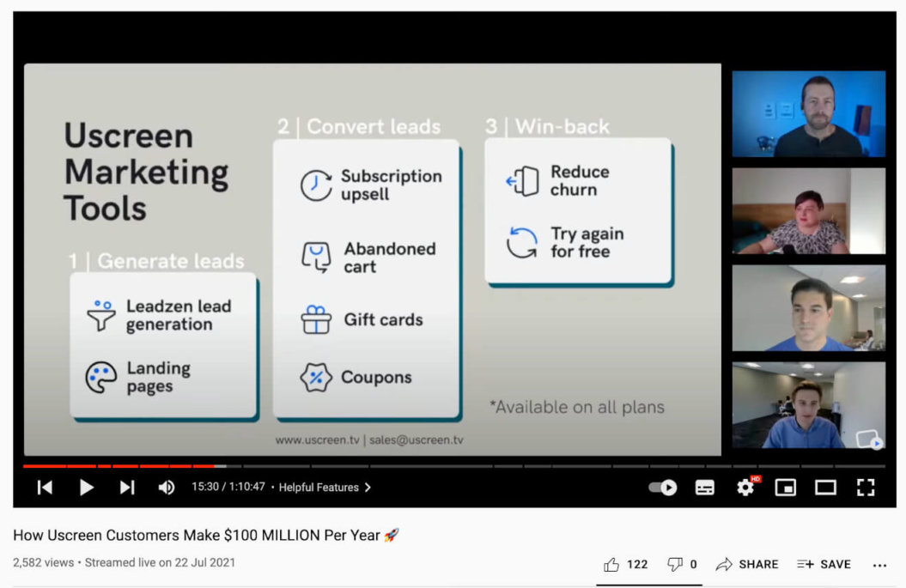The image size is (906, 588).
Task: Turn on subtitles/closed captions
Action: pyautogui.click(x=704, y=488)
